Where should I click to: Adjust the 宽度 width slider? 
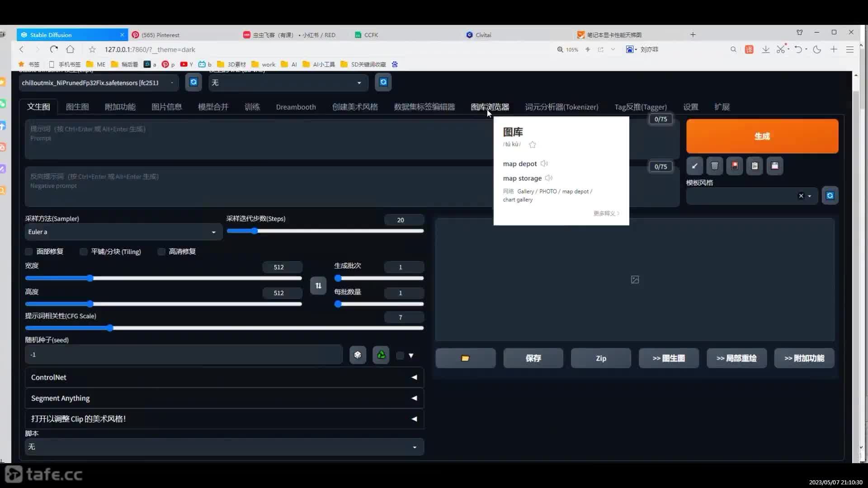pyautogui.click(x=163, y=278)
